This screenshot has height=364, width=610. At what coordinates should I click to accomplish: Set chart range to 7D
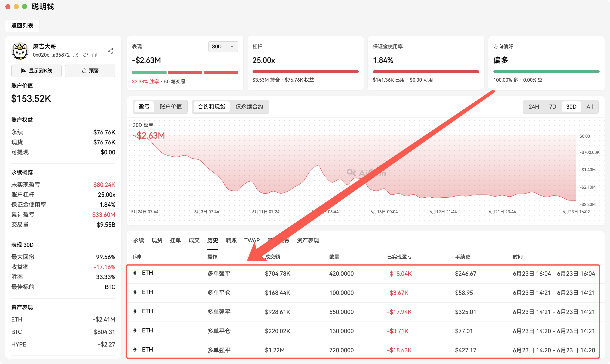[553, 107]
